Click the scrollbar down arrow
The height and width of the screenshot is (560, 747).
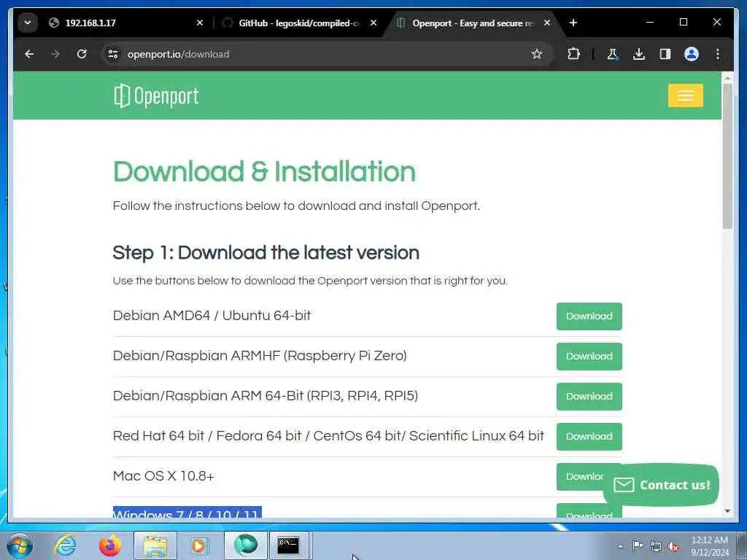tap(727, 511)
